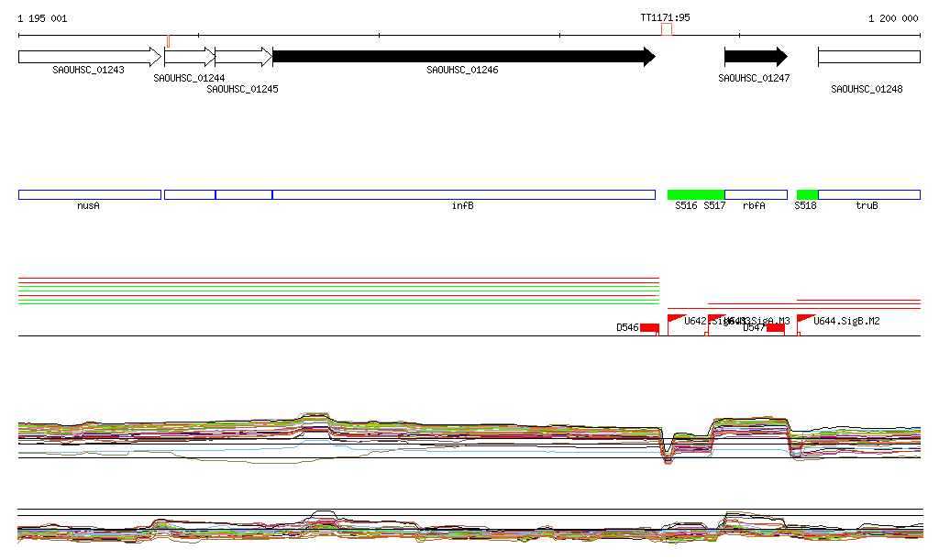
Task: Click the infB annotation box
Action: coord(463,194)
